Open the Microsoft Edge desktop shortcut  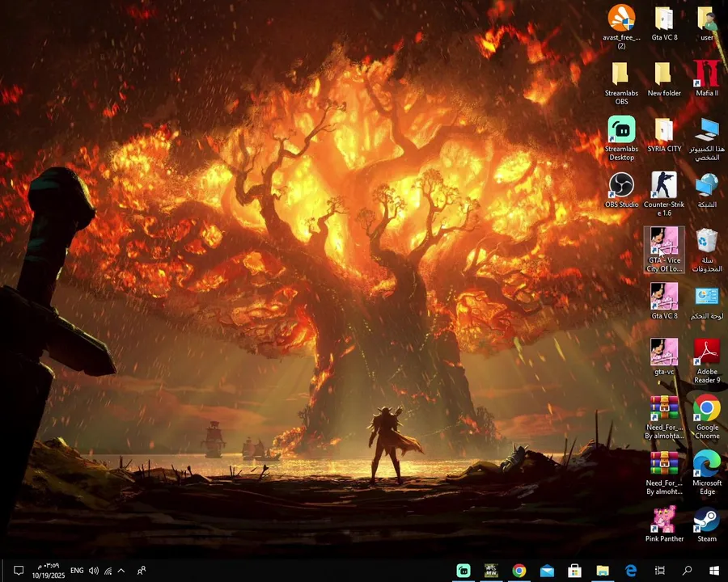pos(707,472)
